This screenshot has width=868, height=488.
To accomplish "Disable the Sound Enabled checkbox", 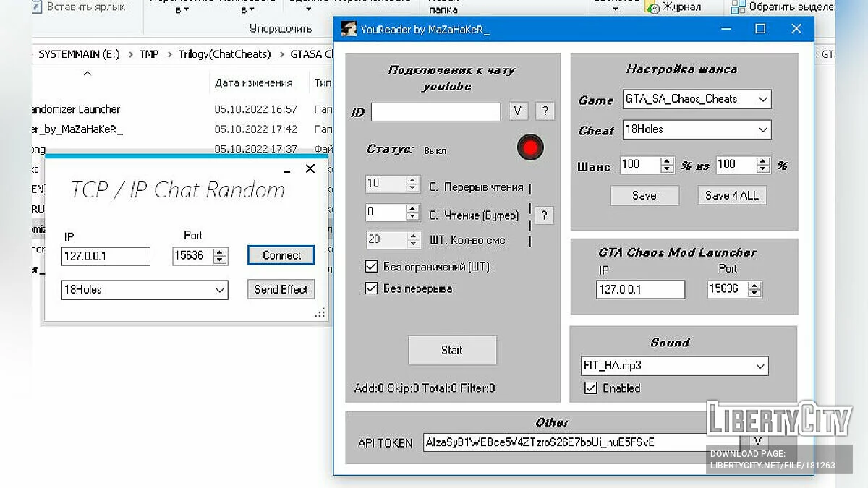I will point(591,388).
